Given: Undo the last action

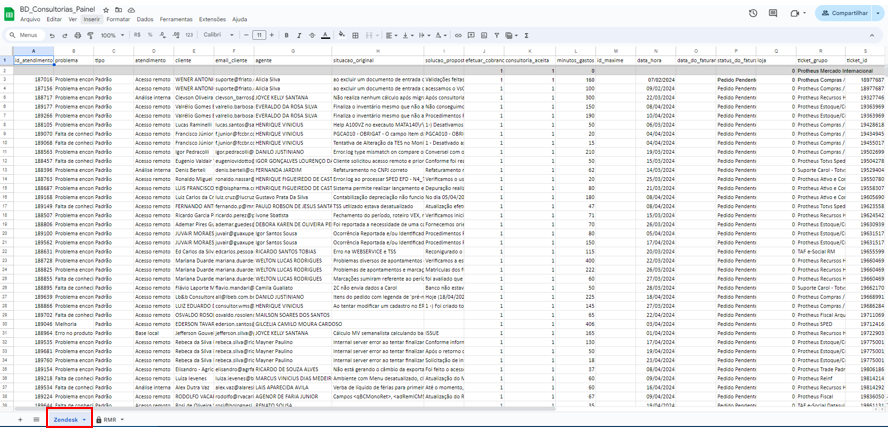Looking at the screenshot, I should click(53, 35).
